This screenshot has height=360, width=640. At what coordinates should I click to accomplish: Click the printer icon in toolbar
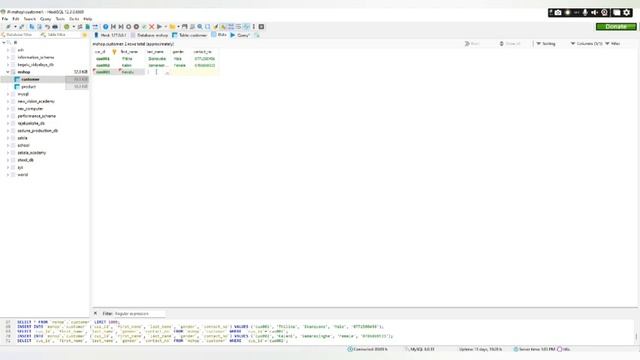(55, 27)
